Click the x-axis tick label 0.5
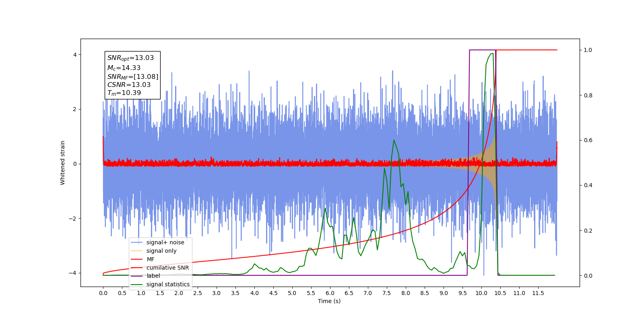Image resolution: width=644 pixels, height=322 pixels. click(x=122, y=293)
